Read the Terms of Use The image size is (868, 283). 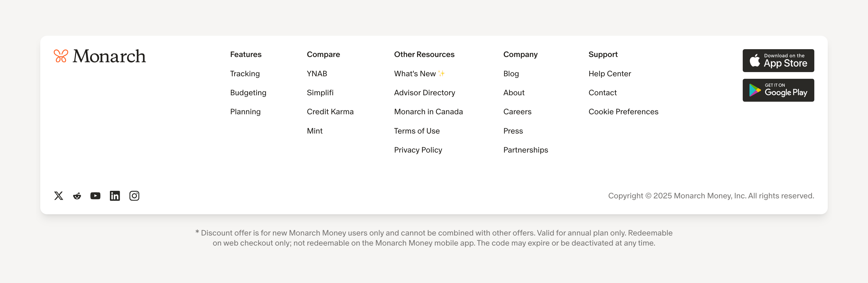click(x=417, y=130)
